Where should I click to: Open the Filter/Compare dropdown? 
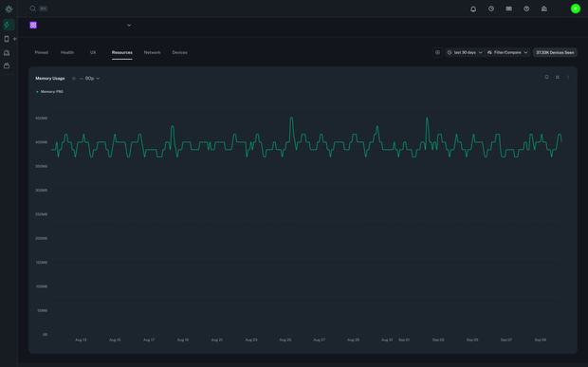point(507,52)
